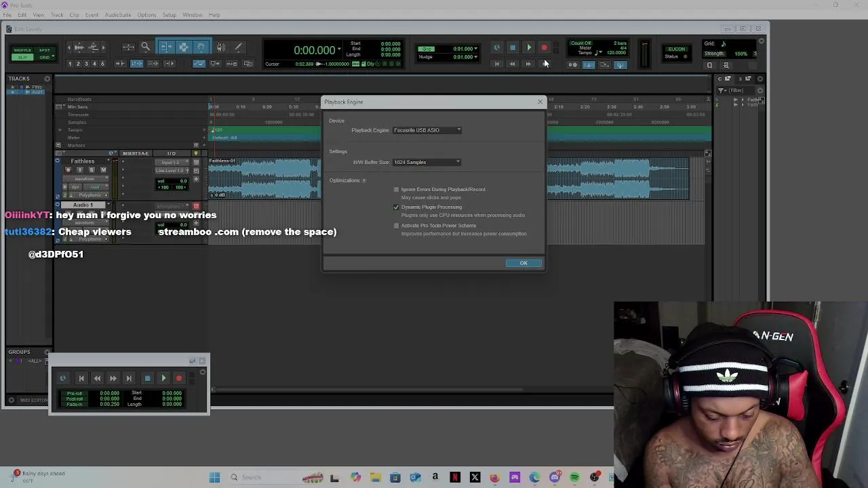The height and width of the screenshot is (488, 868).
Task: Click the OK button in Playback Engine dialog
Action: [x=524, y=263]
